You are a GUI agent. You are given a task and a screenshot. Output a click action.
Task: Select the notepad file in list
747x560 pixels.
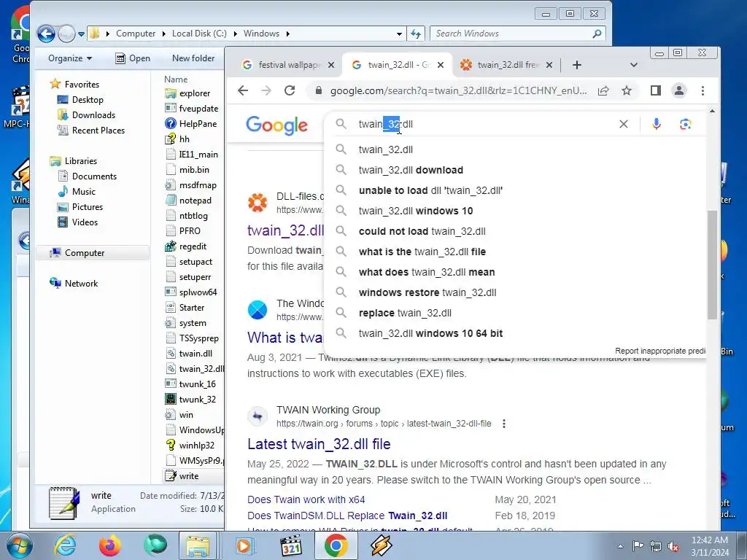coord(188,201)
